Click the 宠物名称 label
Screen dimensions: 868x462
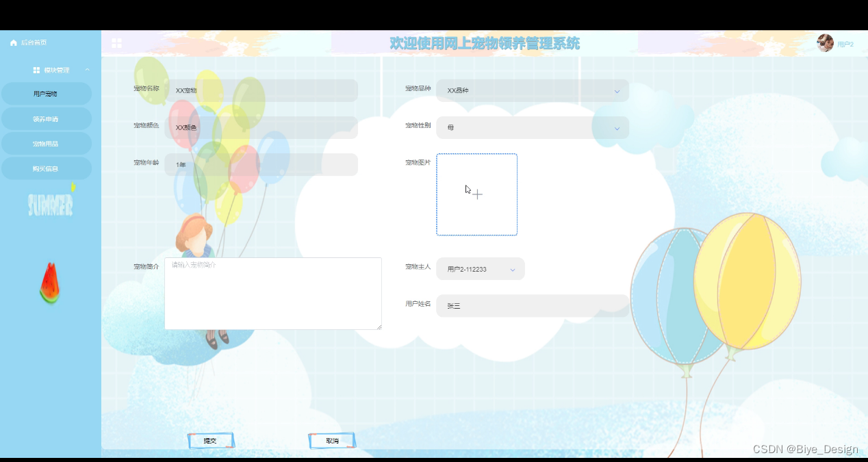(146, 88)
